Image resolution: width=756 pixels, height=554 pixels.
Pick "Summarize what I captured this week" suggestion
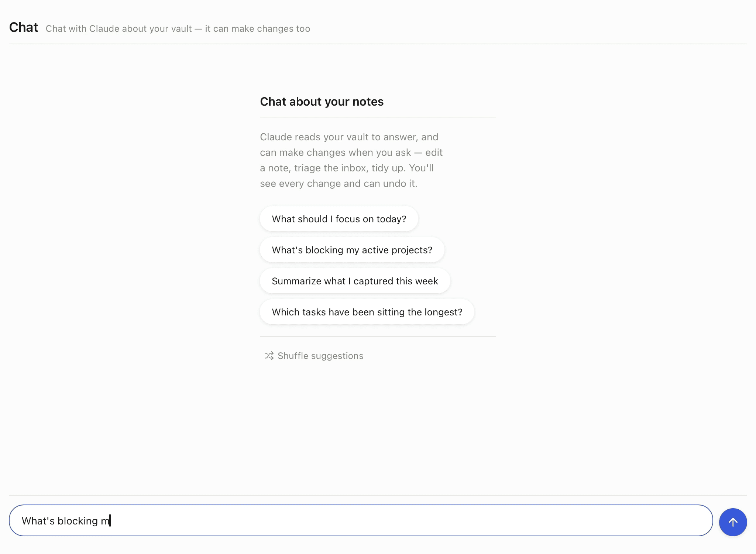tap(355, 281)
